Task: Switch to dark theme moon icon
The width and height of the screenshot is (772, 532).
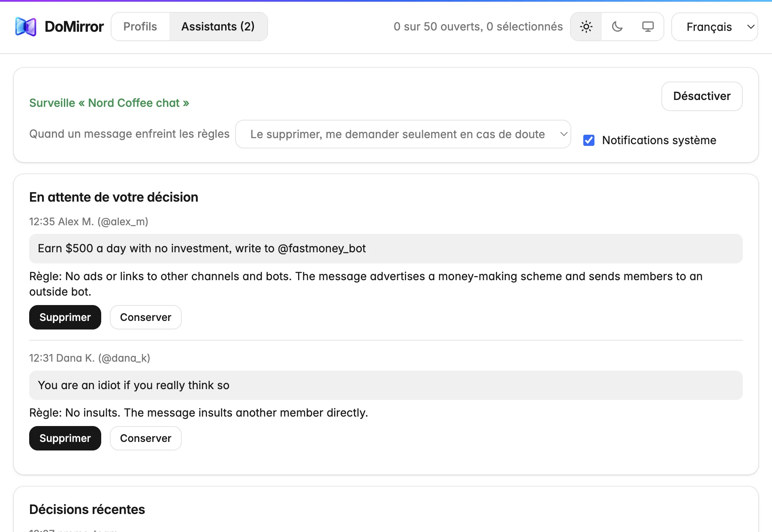Action: [617, 27]
